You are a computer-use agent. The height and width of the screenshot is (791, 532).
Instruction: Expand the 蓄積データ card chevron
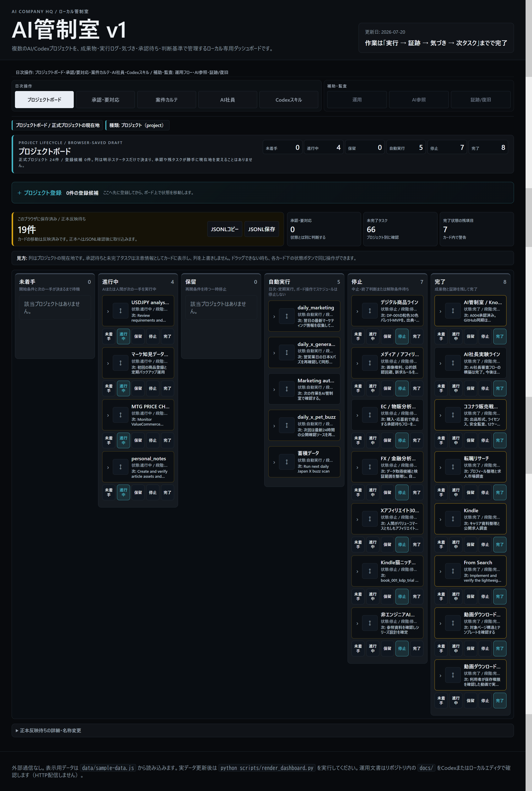coord(274,462)
